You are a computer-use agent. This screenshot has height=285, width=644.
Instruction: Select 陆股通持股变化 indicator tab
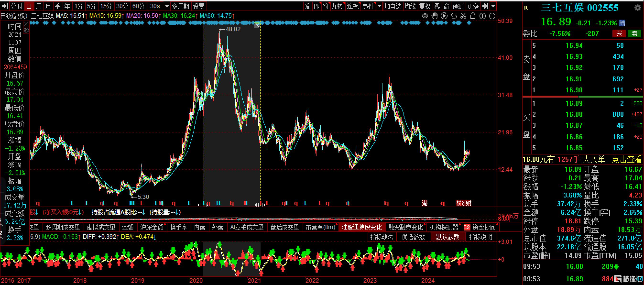361,227
